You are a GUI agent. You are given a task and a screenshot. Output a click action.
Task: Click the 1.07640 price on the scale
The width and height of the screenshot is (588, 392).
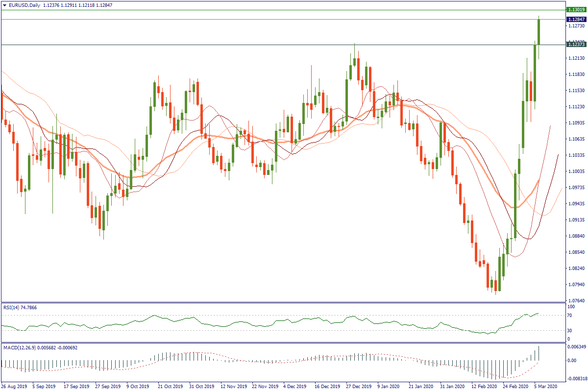tap(574, 300)
